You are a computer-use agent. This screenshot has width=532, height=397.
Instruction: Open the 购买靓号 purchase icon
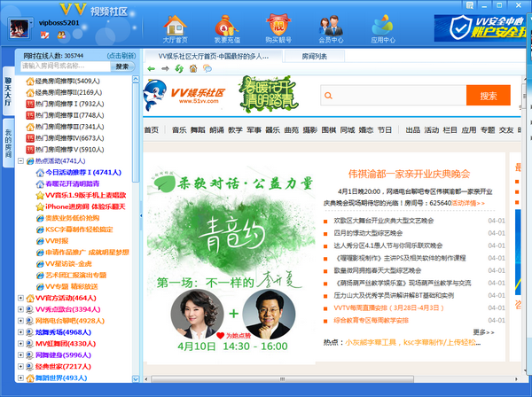click(280, 27)
